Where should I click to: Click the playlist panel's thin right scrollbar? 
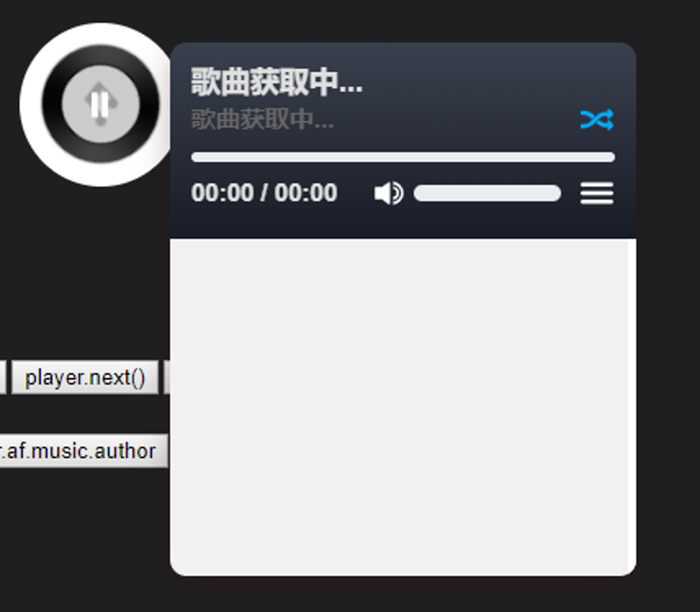tap(632, 406)
